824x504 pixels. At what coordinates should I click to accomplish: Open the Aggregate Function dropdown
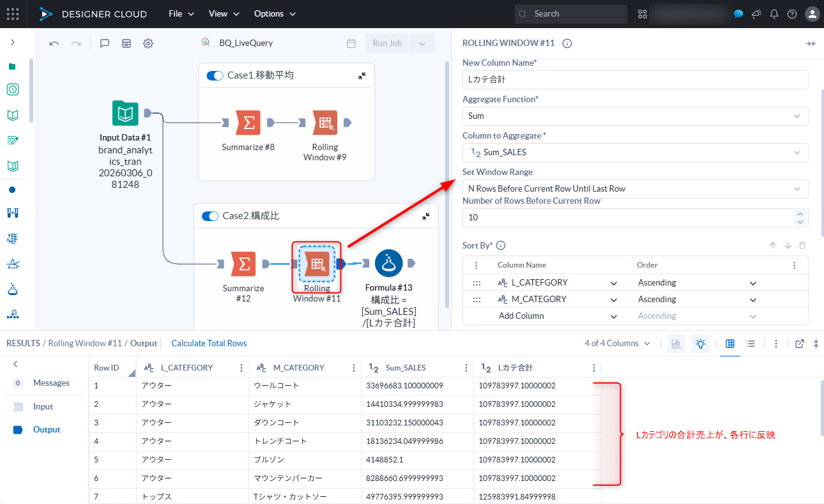[635, 116]
